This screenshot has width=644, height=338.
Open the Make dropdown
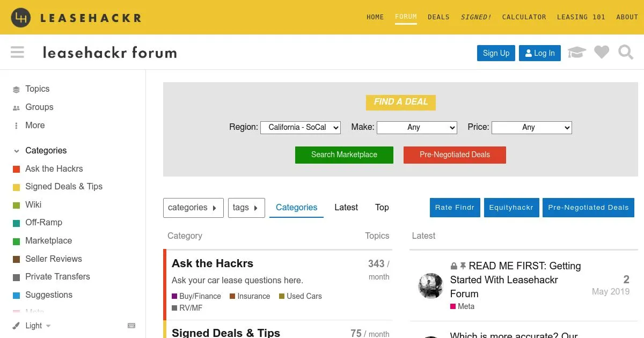(x=417, y=127)
